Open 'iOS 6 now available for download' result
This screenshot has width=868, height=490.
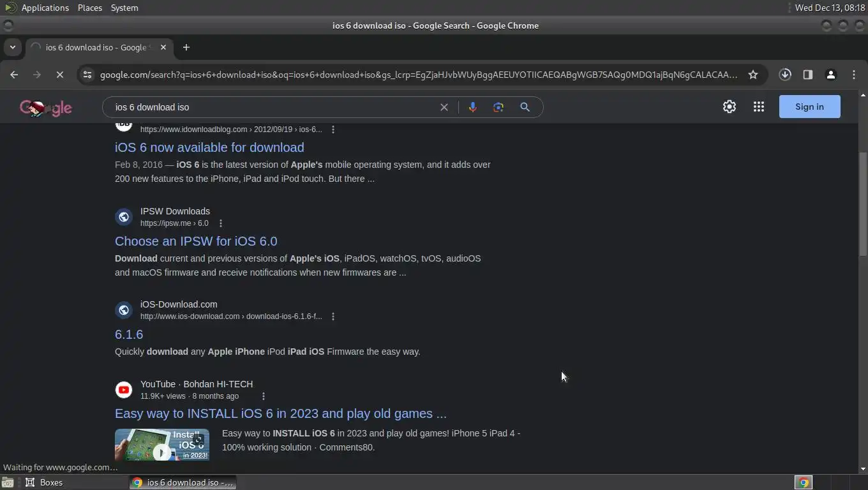point(209,147)
